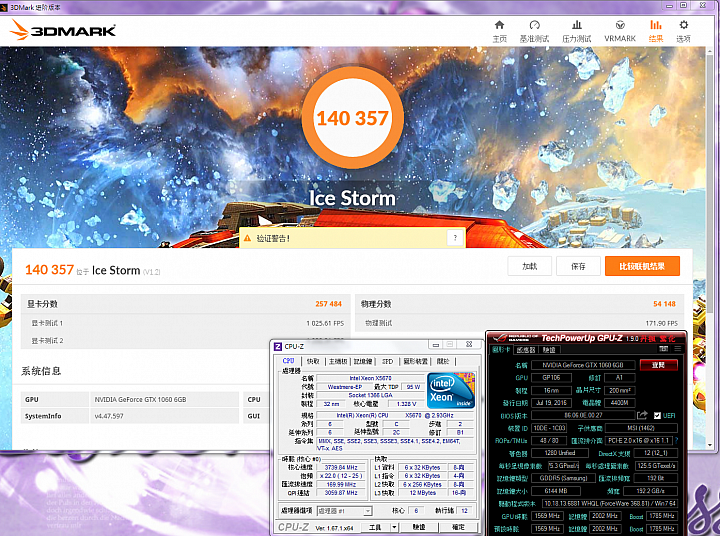Click the physics test 171.90 FPS value
This screenshot has height=536, width=720.
(661, 323)
